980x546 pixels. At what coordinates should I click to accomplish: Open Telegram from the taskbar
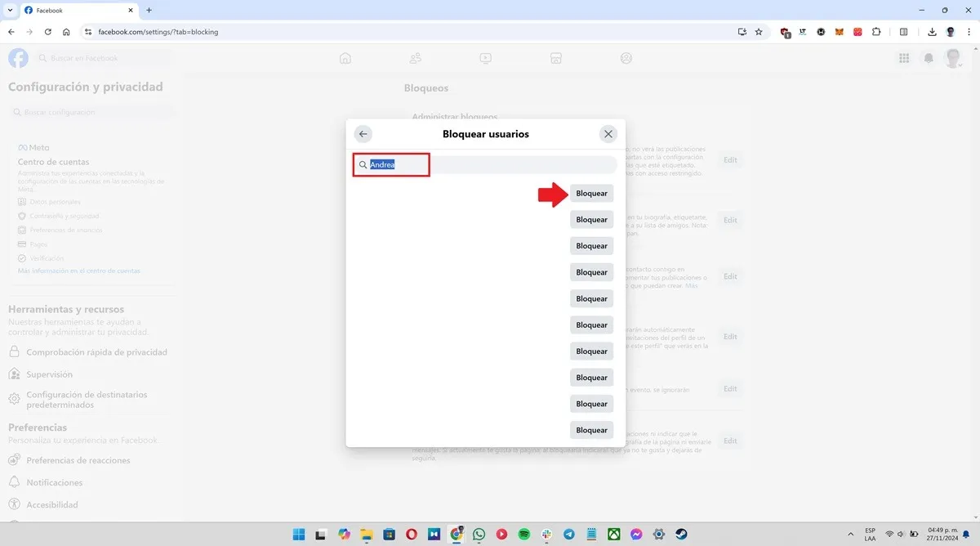568,534
